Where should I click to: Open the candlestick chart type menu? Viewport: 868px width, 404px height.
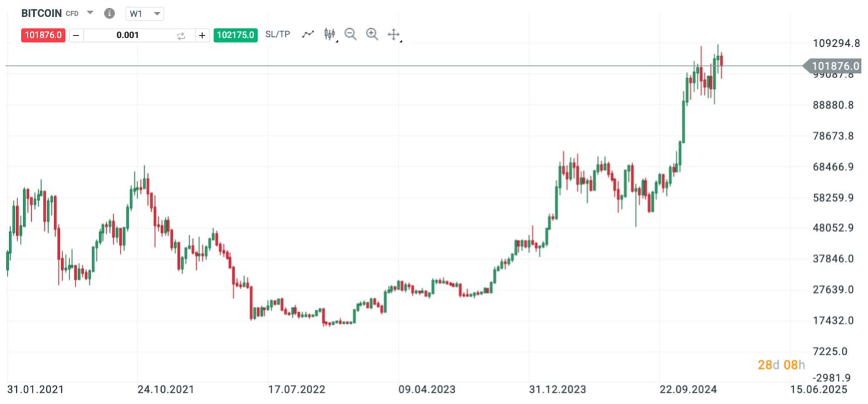pos(330,34)
